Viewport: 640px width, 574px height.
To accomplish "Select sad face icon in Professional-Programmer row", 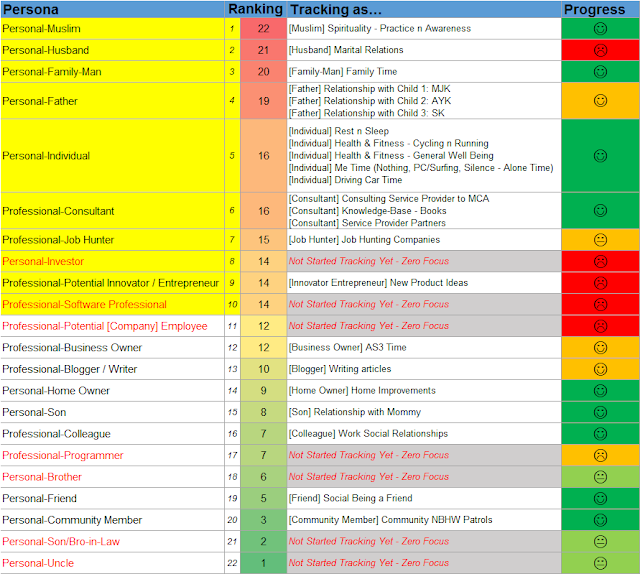I will 600,455.
